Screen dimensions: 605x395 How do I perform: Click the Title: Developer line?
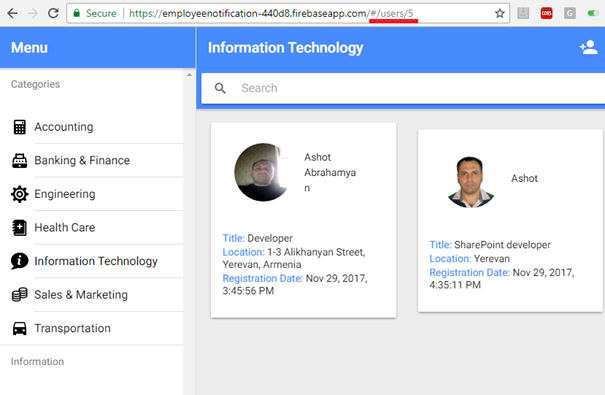click(x=257, y=238)
